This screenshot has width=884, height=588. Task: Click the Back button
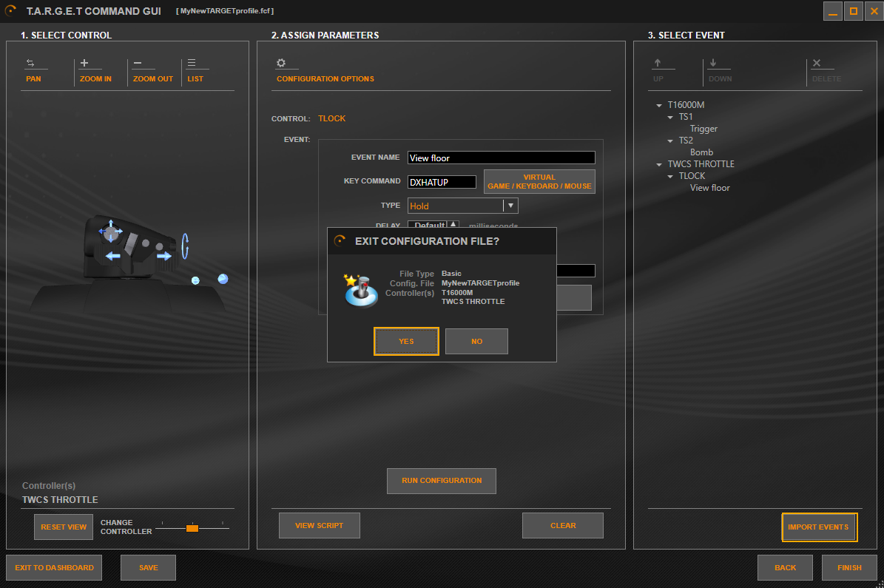[x=786, y=568]
